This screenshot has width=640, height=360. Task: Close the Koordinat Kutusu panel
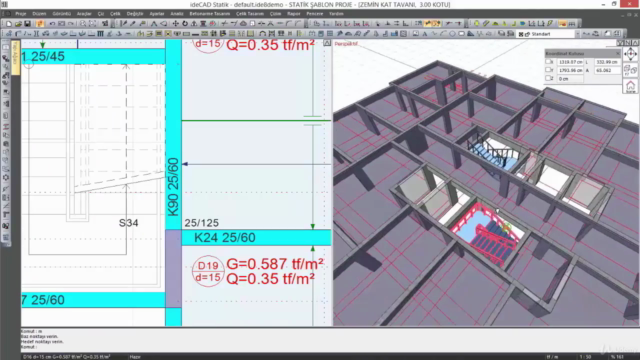pyautogui.click(x=618, y=53)
